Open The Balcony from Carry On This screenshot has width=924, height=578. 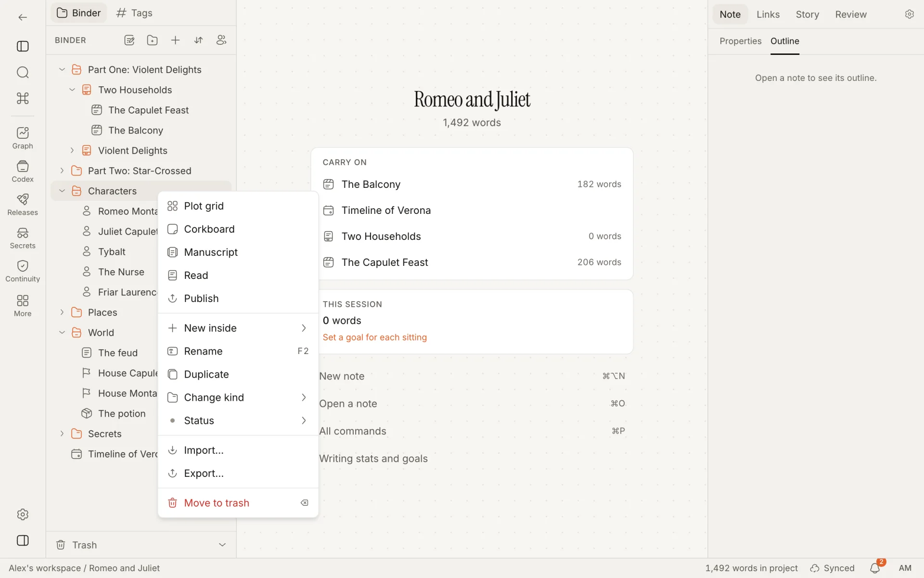point(472,184)
